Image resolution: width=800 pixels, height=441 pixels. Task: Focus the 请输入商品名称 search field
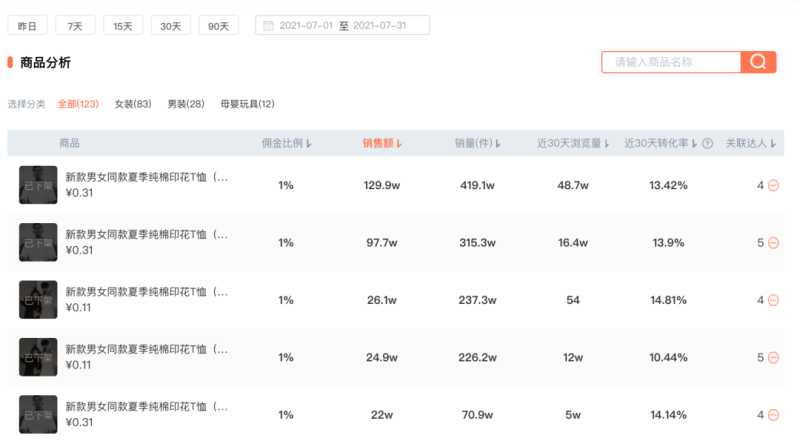(x=671, y=62)
